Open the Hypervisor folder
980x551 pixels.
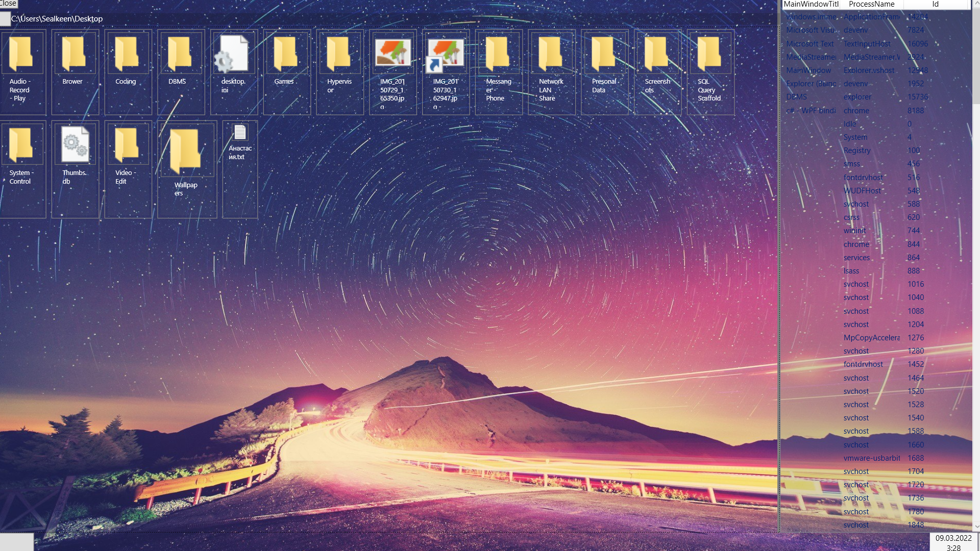coord(338,54)
